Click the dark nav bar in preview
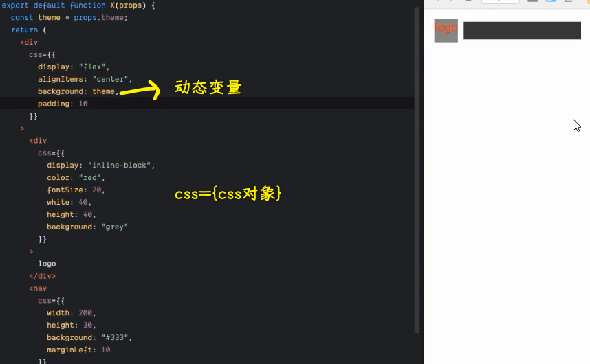This screenshot has height=364, width=590. pos(522,30)
